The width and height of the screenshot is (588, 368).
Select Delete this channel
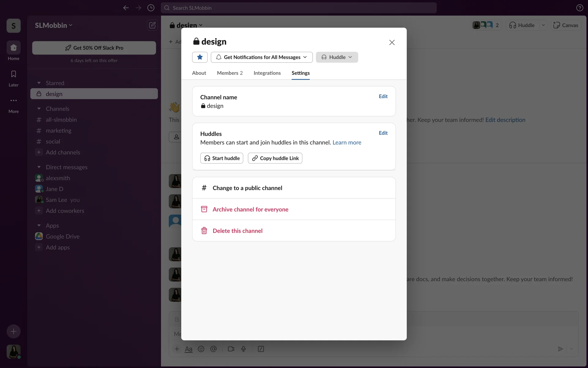pyautogui.click(x=237, y=231)
